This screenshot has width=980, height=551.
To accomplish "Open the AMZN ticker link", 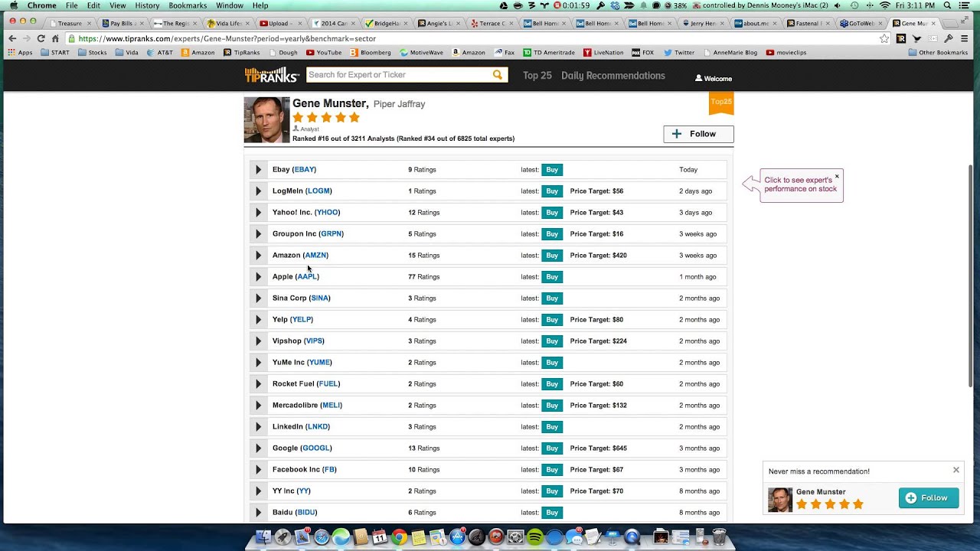I will point(315,256).
